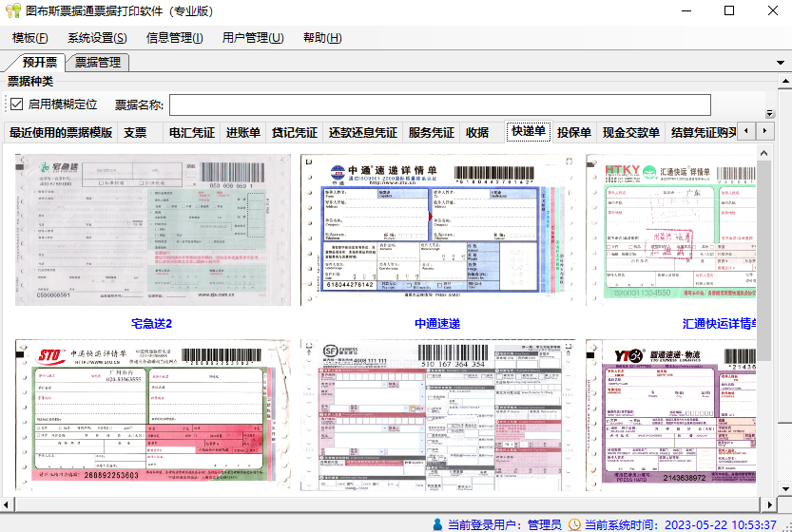
Task: Toggle the 启用模糊定位 checkbox
Action: [17, 104]
